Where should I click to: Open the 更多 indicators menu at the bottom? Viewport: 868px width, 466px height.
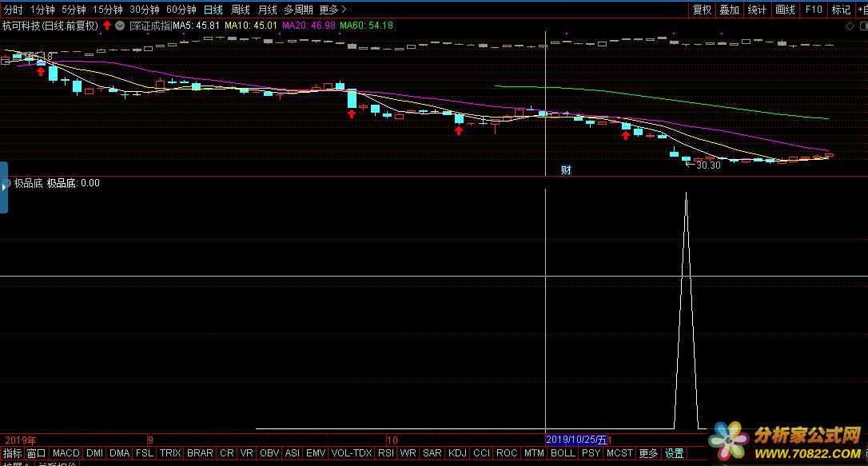(647, 453)
